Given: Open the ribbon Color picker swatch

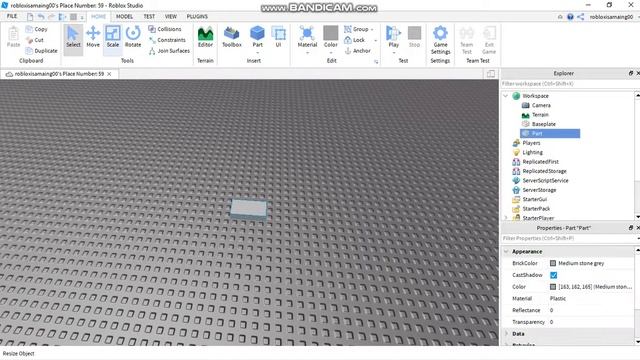Looking at the screenshot, I should (x=331, y=33).
